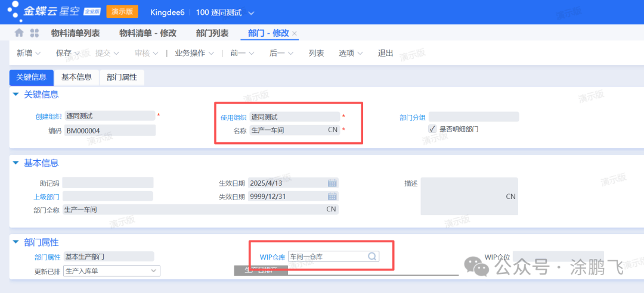Collapse the 基本信息 section
The height and width of the screenshot is (293, 644).
coord(16,163)
